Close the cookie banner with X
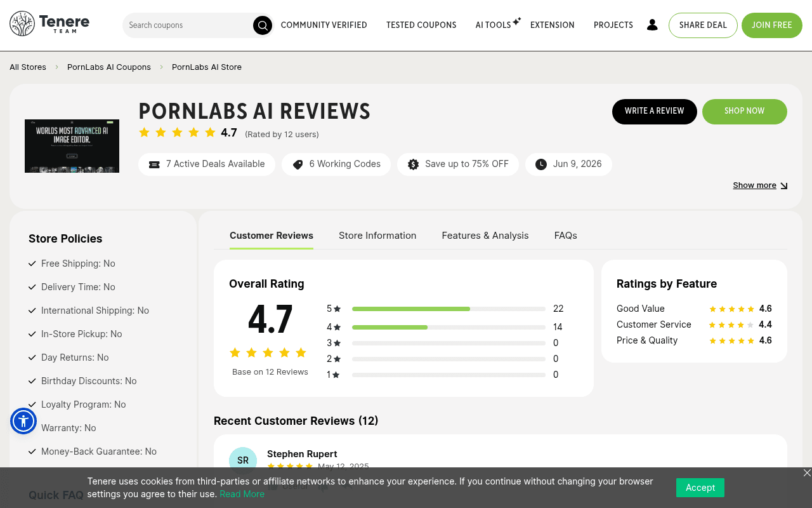 tap(807, 472)
